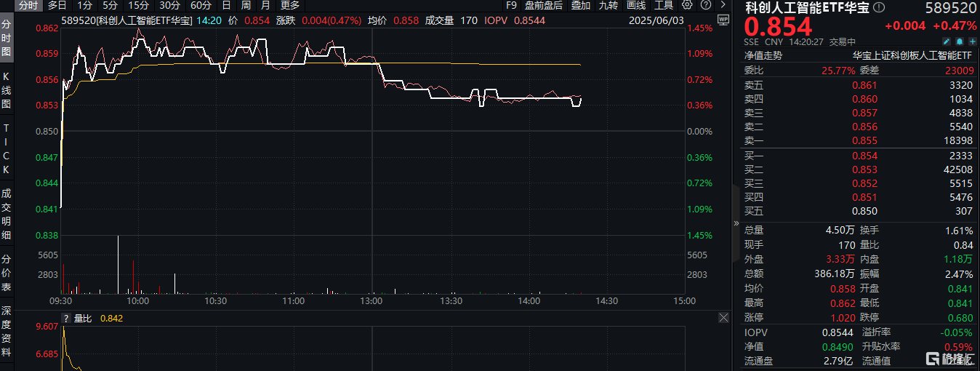Open 工具 tools menu

point(664,5)
